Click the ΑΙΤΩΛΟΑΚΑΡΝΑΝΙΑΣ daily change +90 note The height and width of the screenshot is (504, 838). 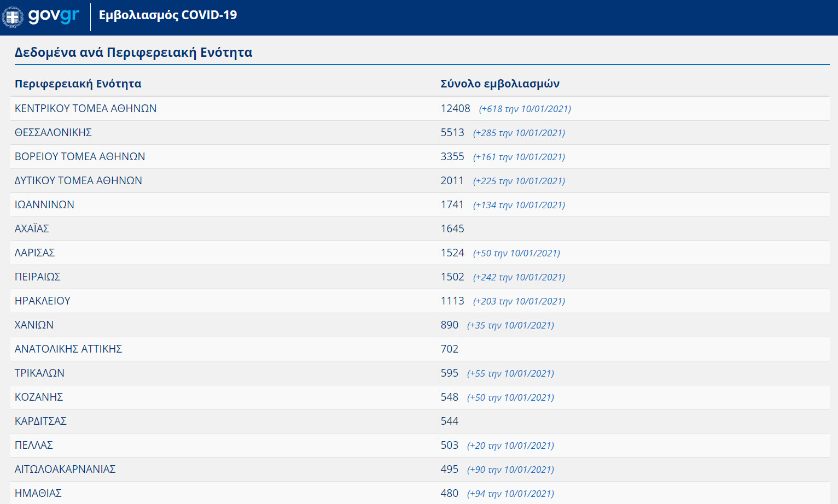pos(510,470)
